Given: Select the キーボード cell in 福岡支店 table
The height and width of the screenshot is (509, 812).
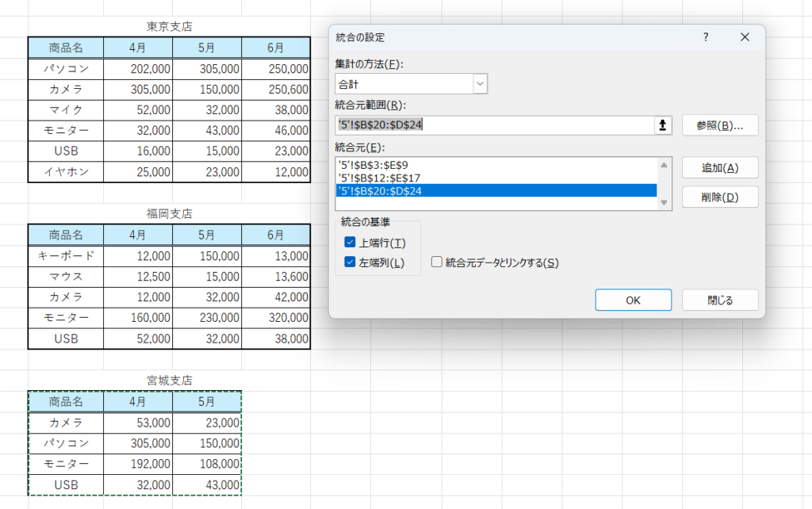Looking at the screenshot, I should click(x=65, y=256).
